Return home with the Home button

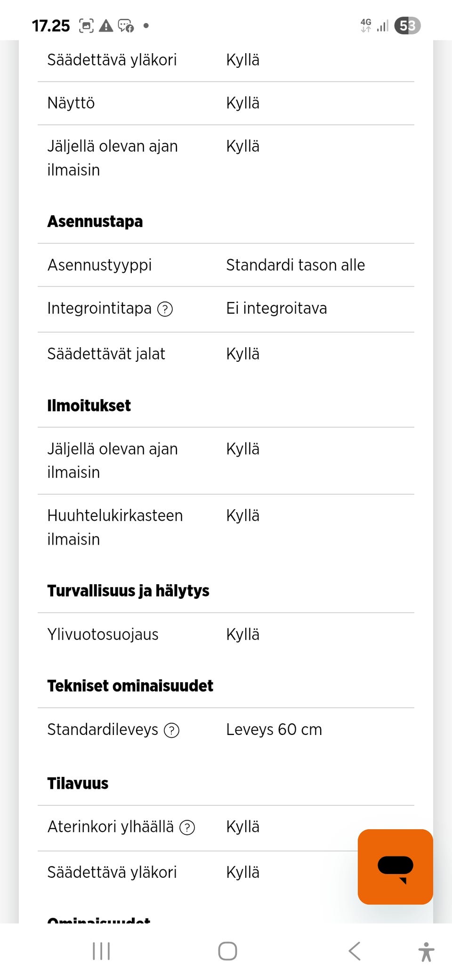[x=226, y=951]
